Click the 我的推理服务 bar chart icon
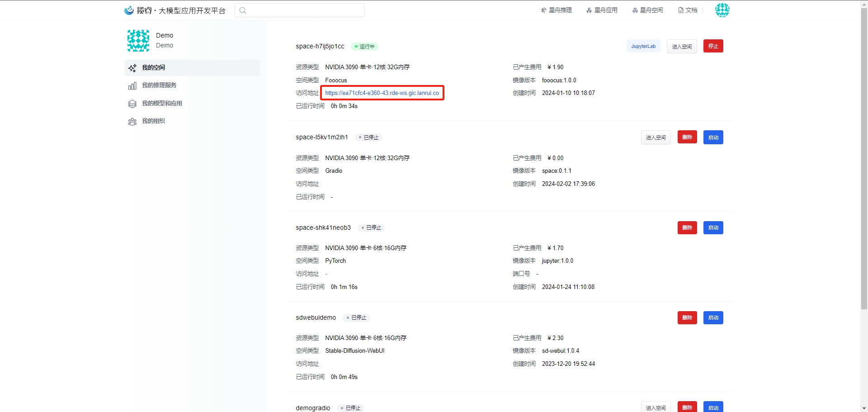868x412 pixels. (132, 85)
